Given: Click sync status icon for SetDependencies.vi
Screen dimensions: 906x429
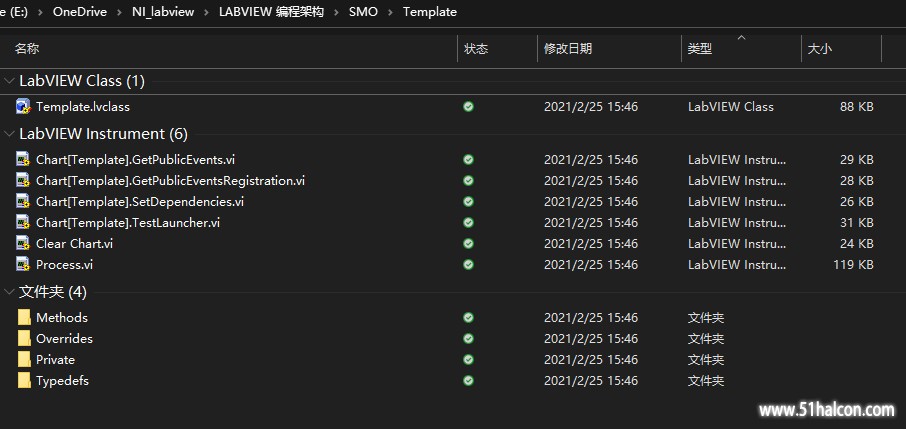Looking at the screenshot, I should pyautogui.click(x=469, y=201).
